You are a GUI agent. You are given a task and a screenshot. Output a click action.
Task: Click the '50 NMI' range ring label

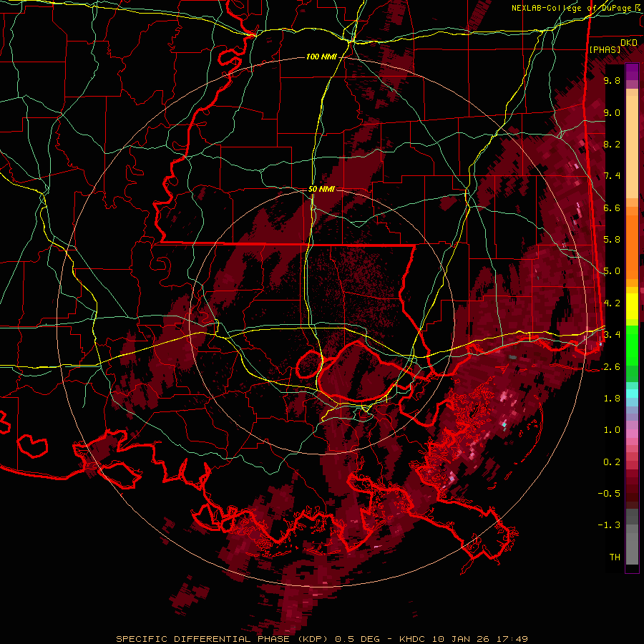click(321, 190)
